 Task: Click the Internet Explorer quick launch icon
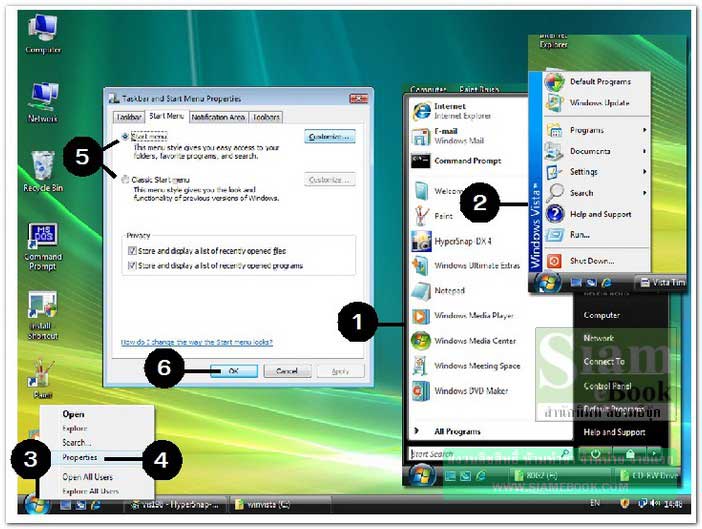pyautogui.click(x=95, y=505)
